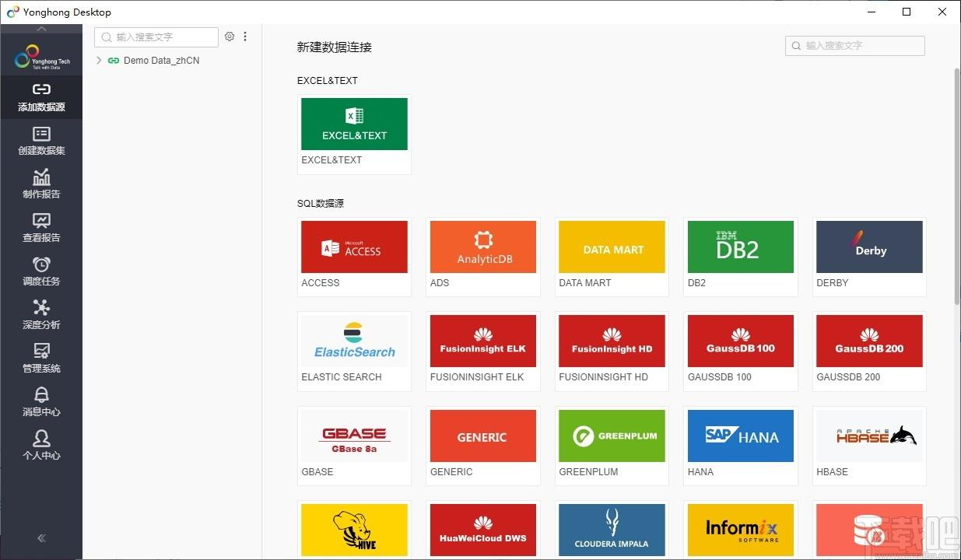Open settings gear beside tree search
961x560 pixels.
pos(230,37)
